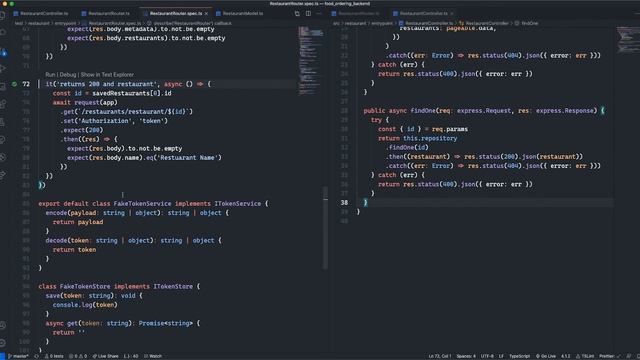
Task: Click the left editor vertical scrollbar thumb
Action: (325, 229)
